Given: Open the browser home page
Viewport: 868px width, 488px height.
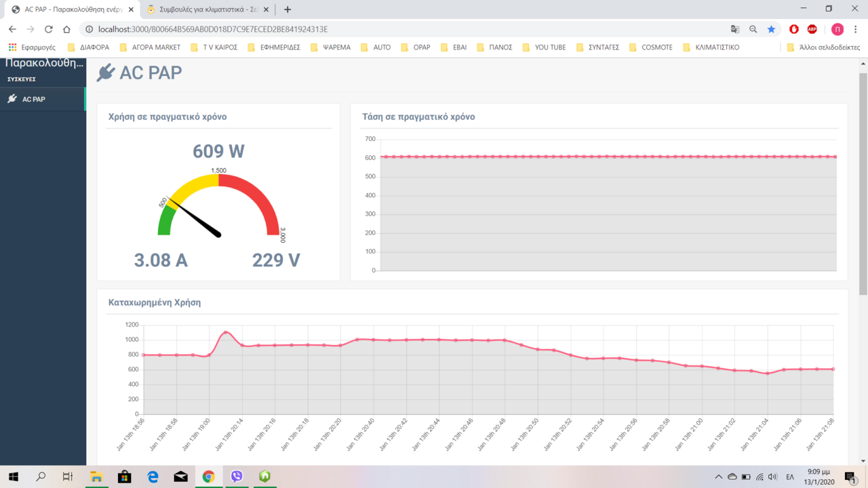Looking at the screenshot, I should [66, 29].
